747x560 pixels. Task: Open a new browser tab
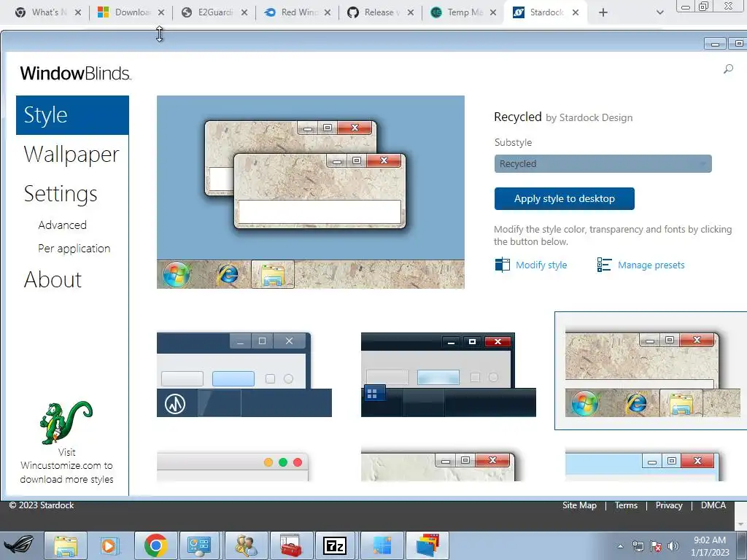pos(603,12)
